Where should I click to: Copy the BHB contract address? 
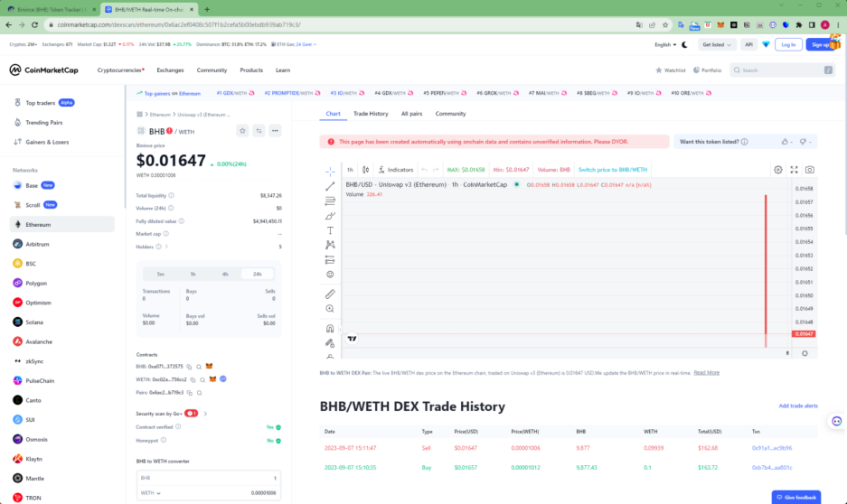[189, 367]
